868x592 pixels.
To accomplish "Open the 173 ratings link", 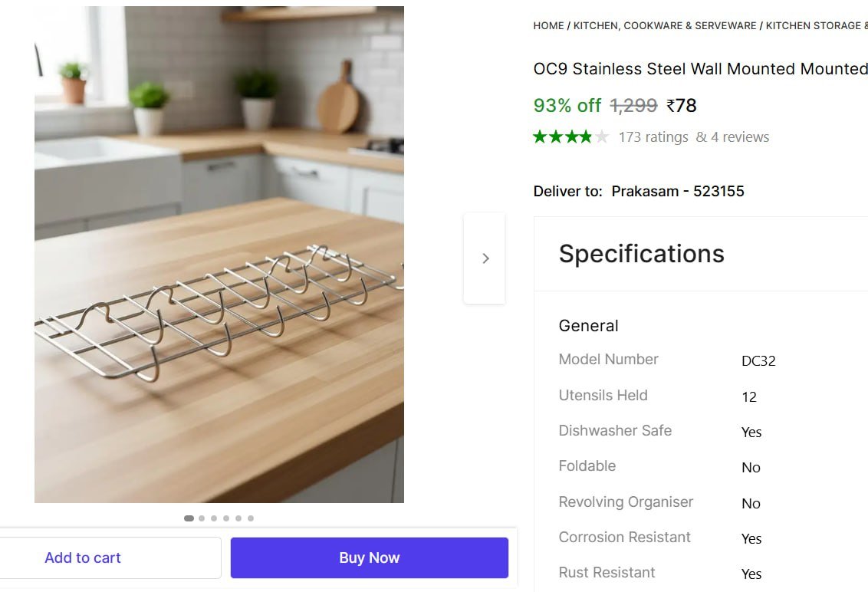I will 653,137.
